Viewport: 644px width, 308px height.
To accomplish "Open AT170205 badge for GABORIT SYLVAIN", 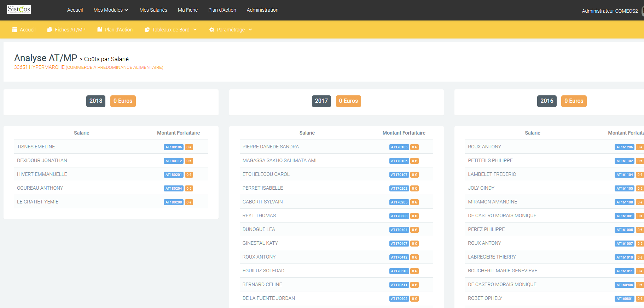I will (399, 202).
